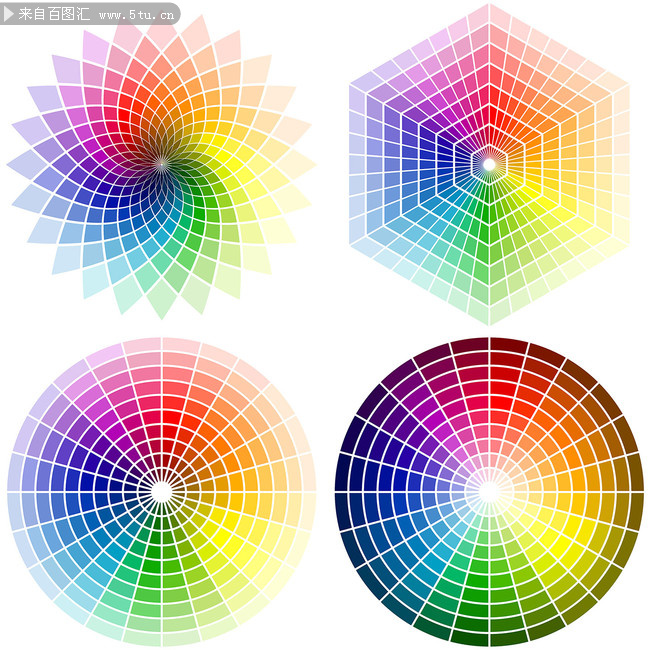The image size is (650, 650).
Task: Pick the outermost dark green segment on the dark-rimmed wheel
Action: tap(470, 635)
